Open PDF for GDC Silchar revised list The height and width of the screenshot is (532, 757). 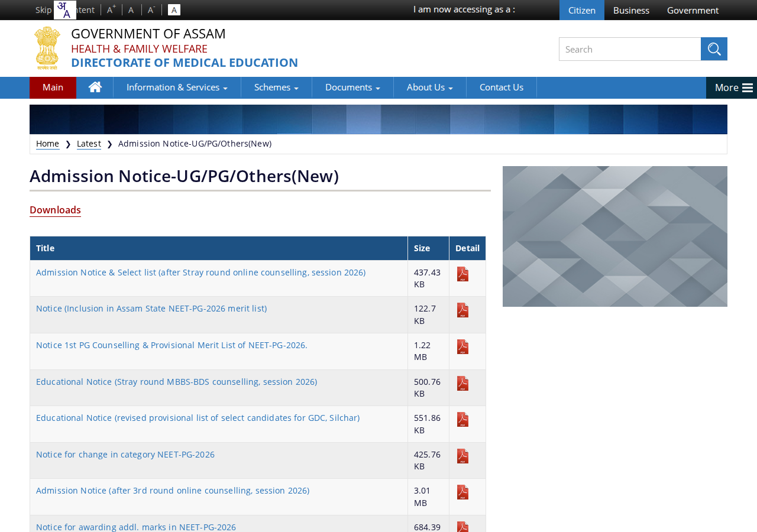point(462,420)
